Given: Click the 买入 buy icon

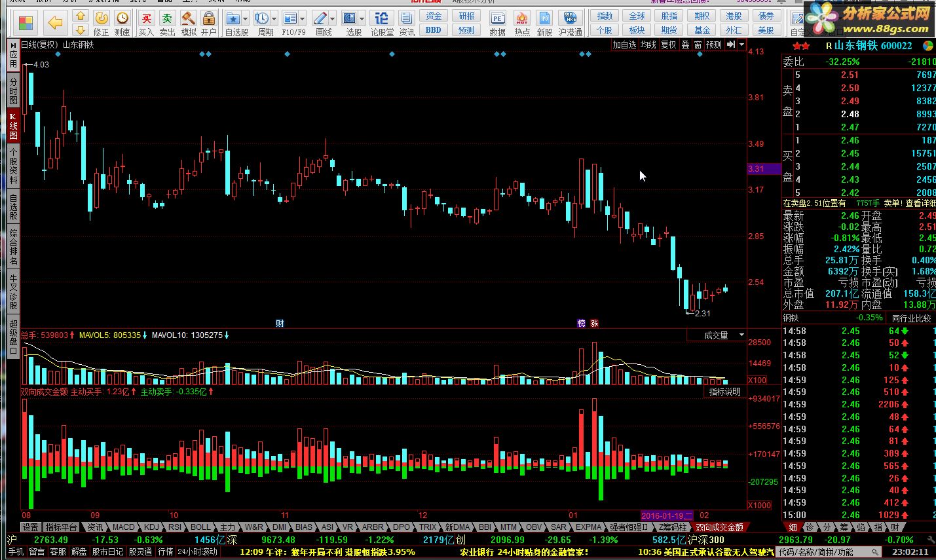Looking at the screenshot, I should [146, 18].
